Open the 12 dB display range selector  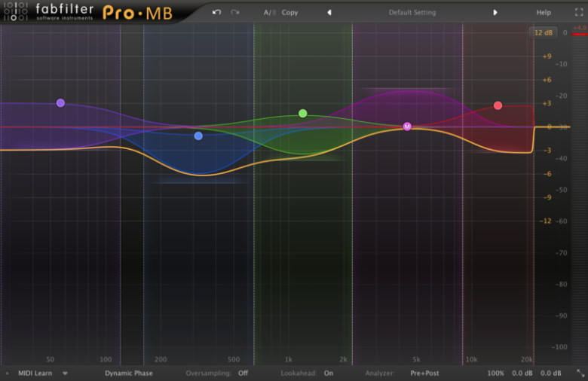(x=544, y=32)
